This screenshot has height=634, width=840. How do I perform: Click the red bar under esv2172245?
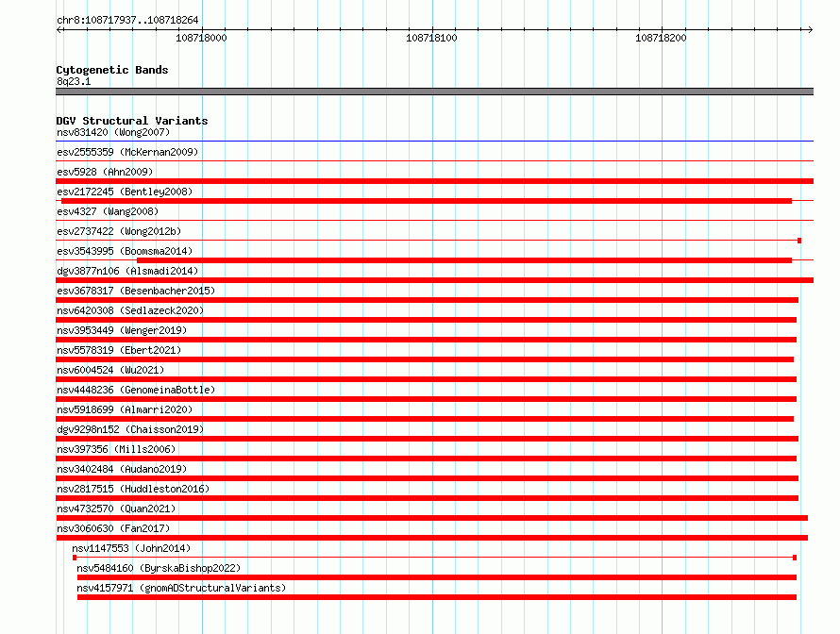coord(427,201)
